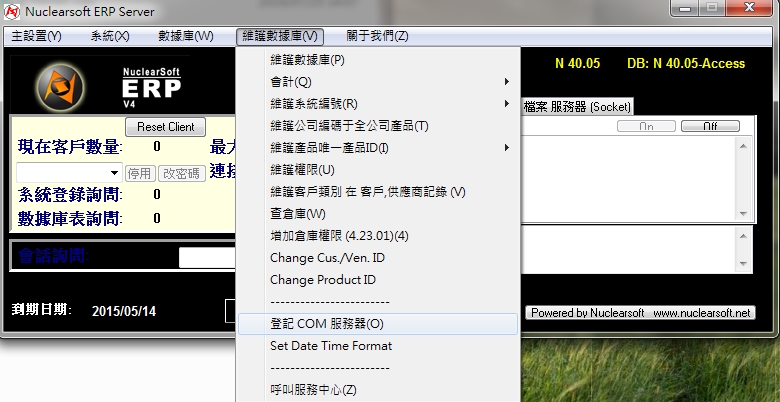Click the 停用 button
This screenshot has height=402, width=780.
click(140, 173)
